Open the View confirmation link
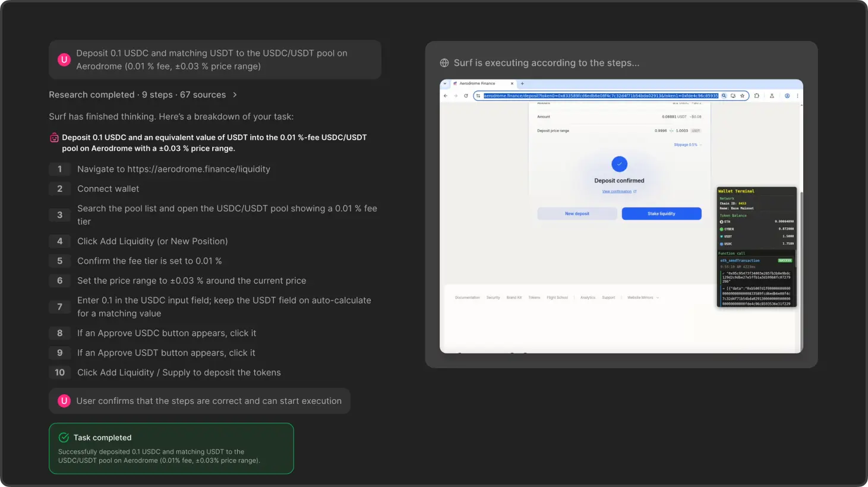This screenshot has height=487, width=868. click(618, 192)
